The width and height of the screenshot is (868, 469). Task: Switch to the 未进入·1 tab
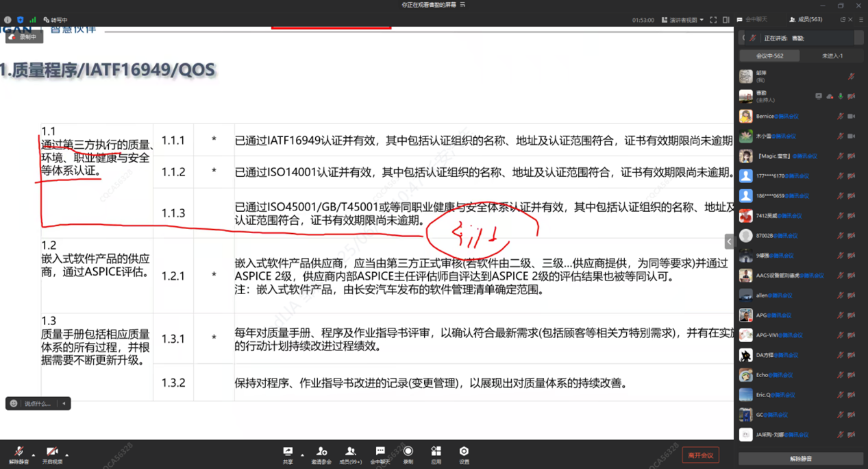pyautogui.click(x=832, y=56)
